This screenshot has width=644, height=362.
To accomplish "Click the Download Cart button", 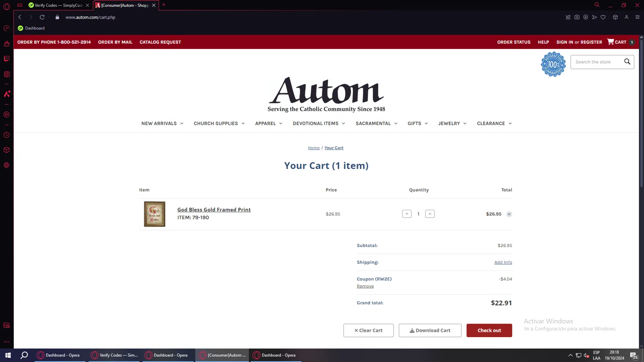I will point(430,330).
